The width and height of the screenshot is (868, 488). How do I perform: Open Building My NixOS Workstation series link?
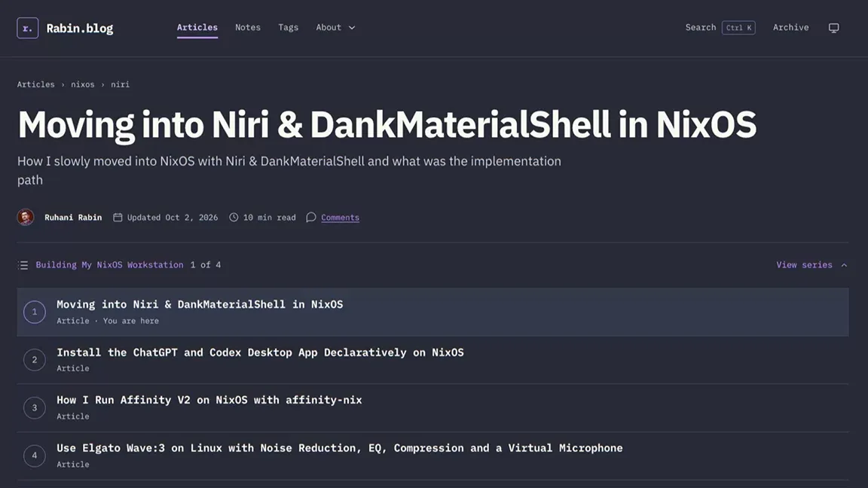109,265
